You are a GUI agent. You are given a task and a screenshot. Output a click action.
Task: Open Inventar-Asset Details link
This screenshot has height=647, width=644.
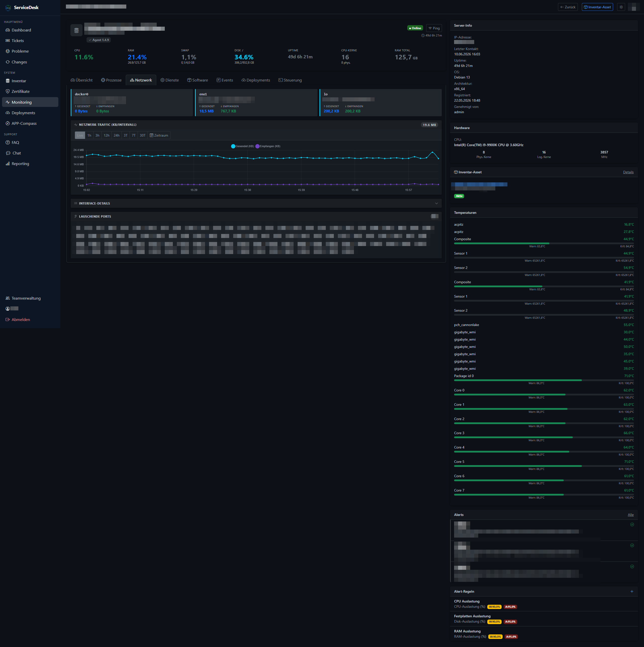[628, 173]
